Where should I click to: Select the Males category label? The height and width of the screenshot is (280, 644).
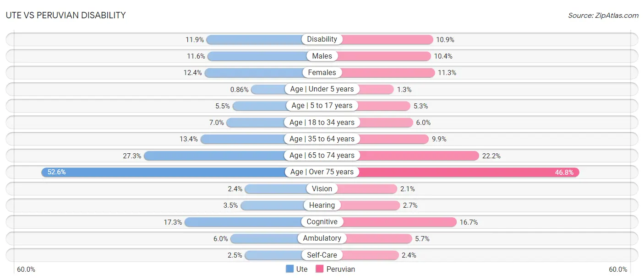pyautogui.click(x=322, y=56)
